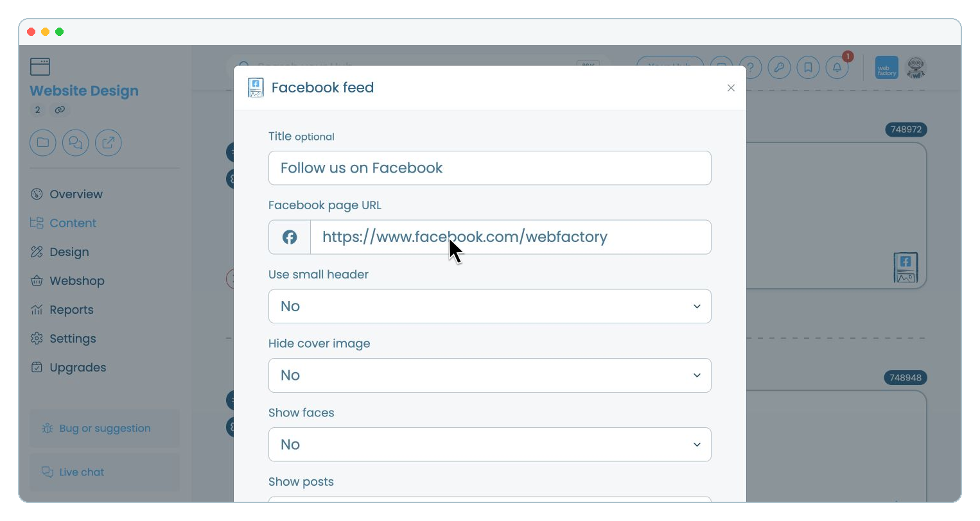Start a Live chat
This screenshot has height=521, width=980.
(x=105, y=472)
